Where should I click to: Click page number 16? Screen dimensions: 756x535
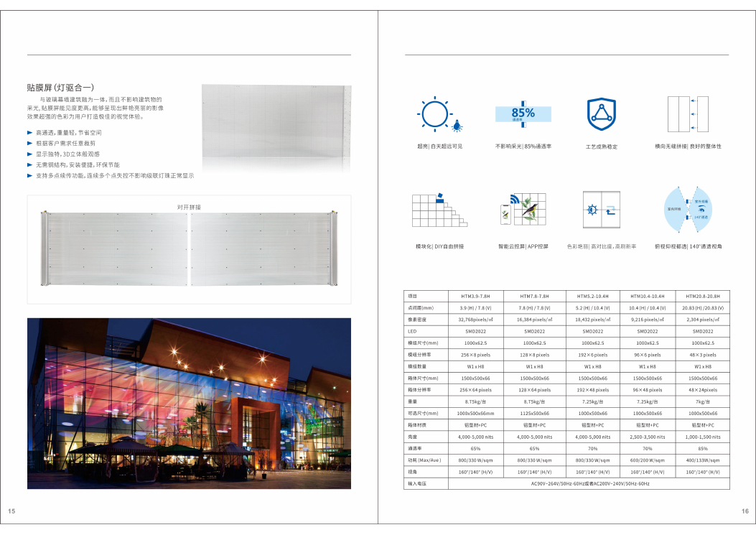tap(745, 511)
